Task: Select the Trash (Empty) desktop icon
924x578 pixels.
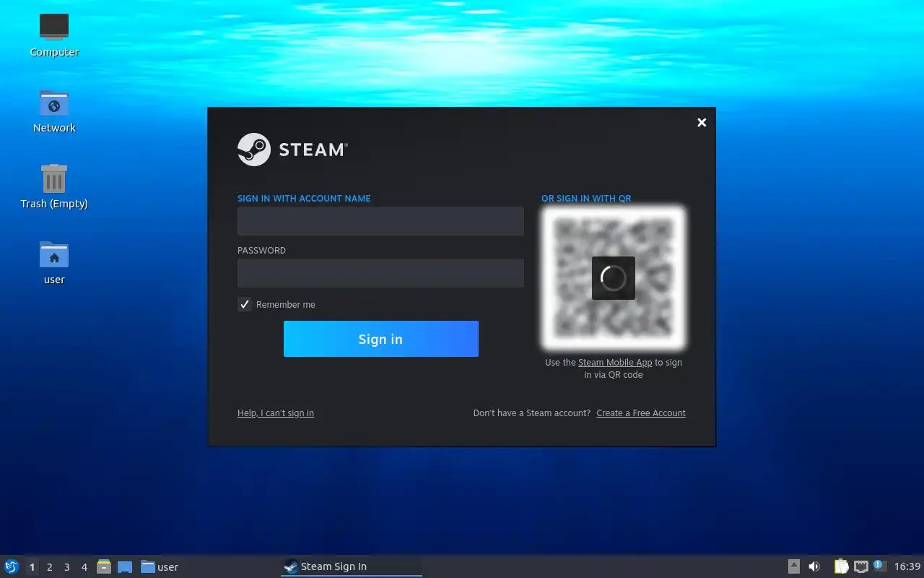Action: (x=54, y=186)
